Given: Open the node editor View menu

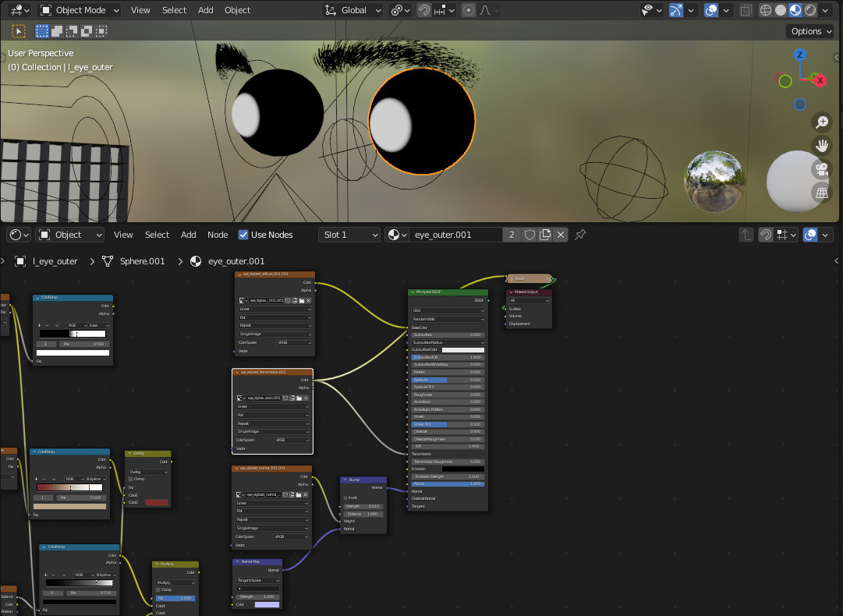Looking at the screenshot, I should (x=123, y=235).
